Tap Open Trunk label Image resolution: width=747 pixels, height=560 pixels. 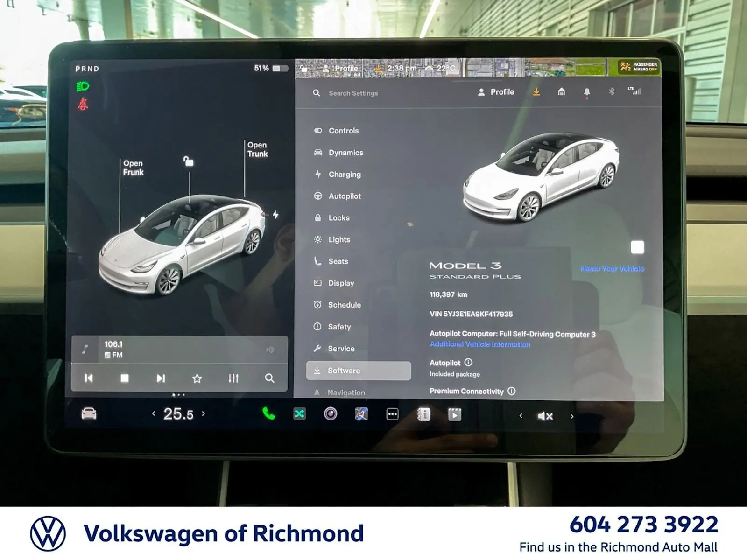pos(257,149)
